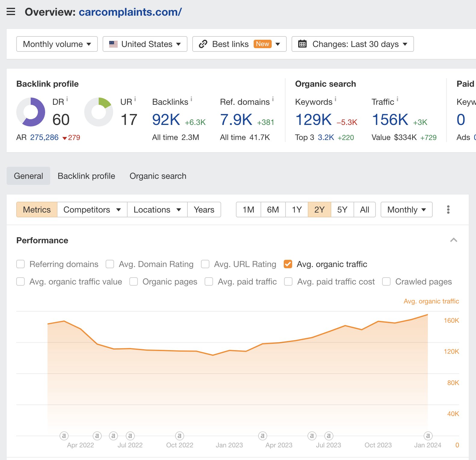This screenshot has width=476, height=460.
Task: Enable the Avg. organic traffic value checkbox
Action: pos(20,281)
